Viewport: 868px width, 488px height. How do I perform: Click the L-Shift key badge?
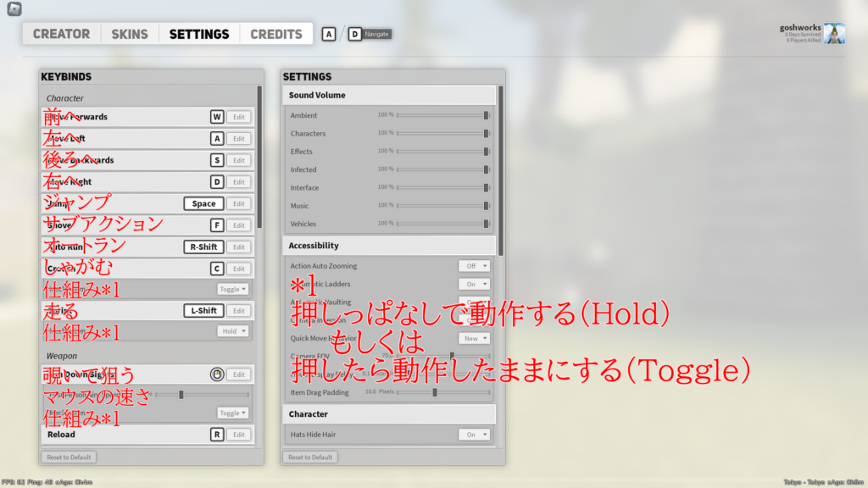pyautogui.click(x=203, y=311)
